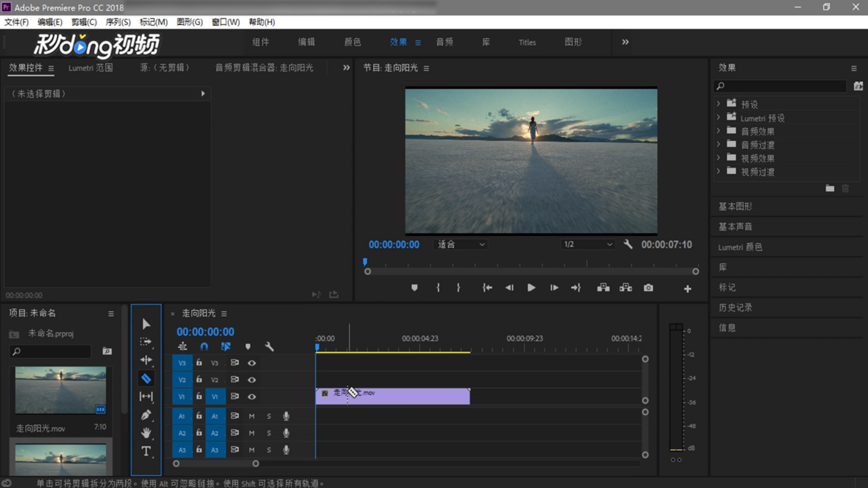
Task: Open the 序列(S) menu
Action: (x=118, y=22)
